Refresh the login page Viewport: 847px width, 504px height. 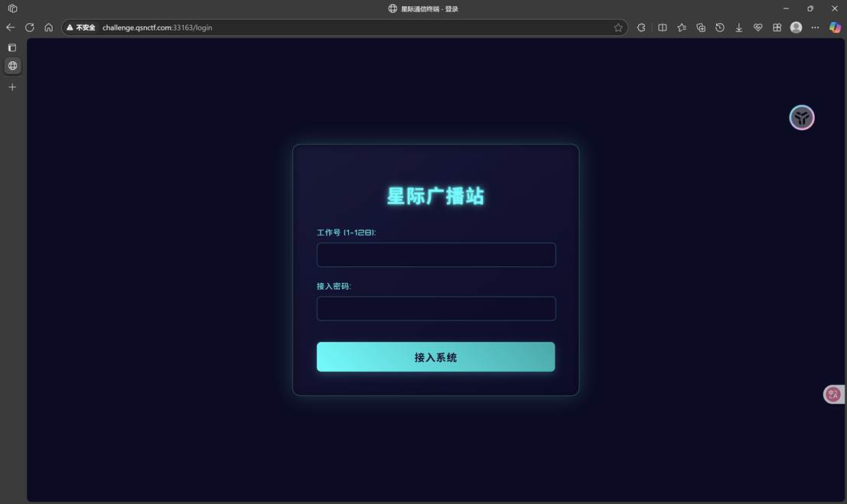[29, 28]
